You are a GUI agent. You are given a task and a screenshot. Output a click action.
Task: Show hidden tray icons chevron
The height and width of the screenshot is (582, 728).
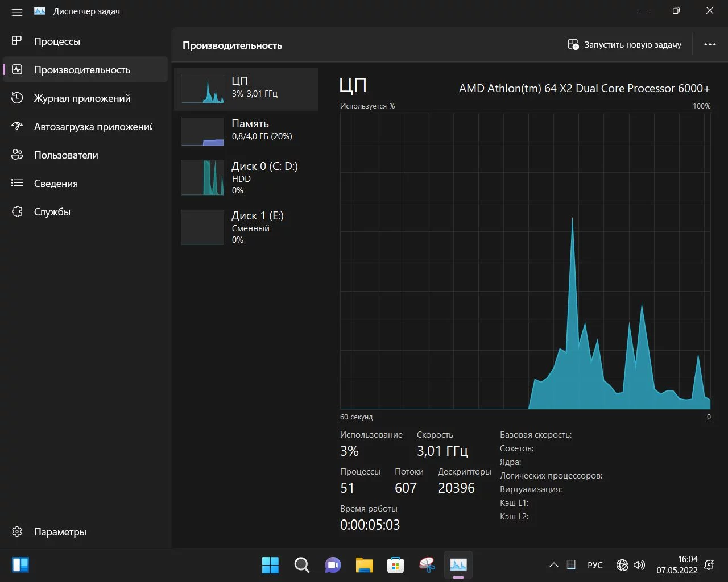click(553, 565)
